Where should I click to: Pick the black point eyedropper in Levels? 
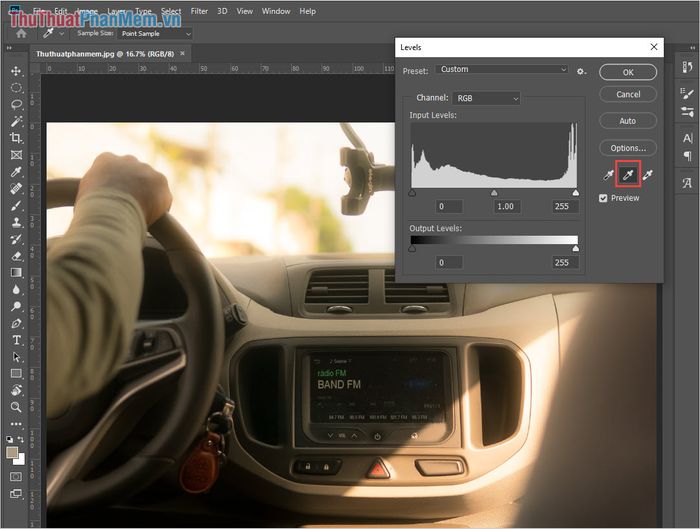[x=608, y=175]
